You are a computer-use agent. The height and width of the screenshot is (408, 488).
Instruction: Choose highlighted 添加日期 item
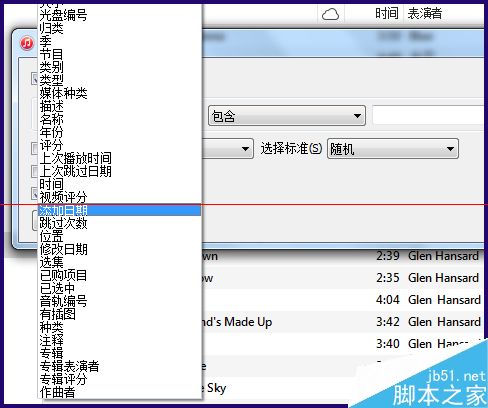point(120,210)
